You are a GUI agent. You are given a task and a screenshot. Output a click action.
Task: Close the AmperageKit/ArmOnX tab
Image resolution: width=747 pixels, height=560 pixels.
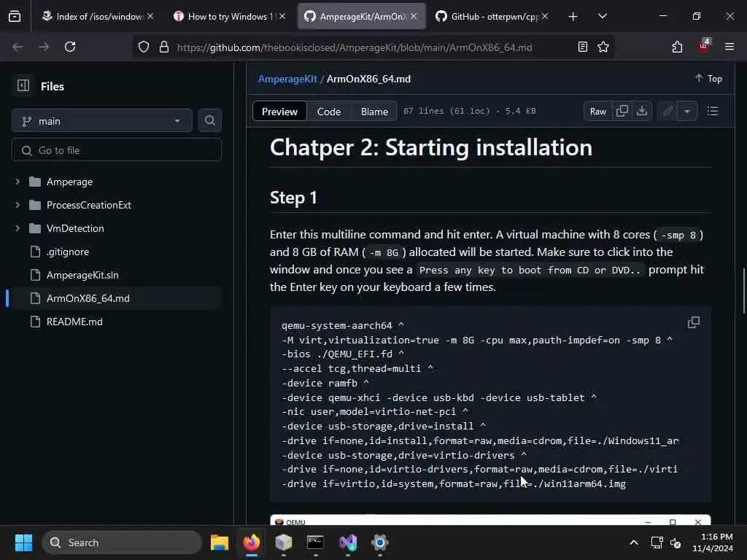(414, 16)
